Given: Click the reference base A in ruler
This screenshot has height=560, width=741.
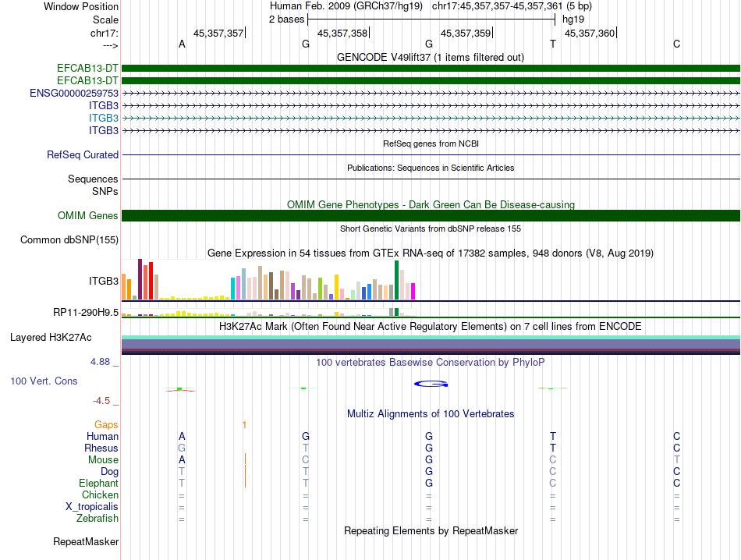Looking at the screenshot, I should [x=182, y=44].
